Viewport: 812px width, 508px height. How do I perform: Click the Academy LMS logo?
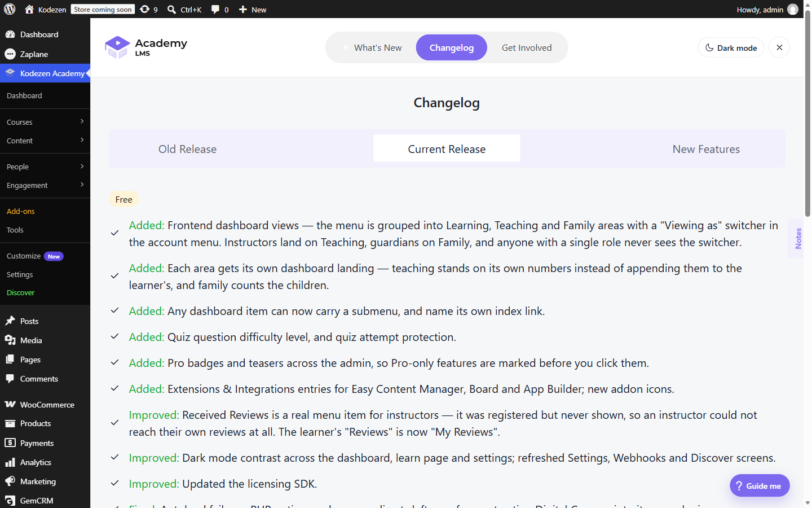(146, 47)
